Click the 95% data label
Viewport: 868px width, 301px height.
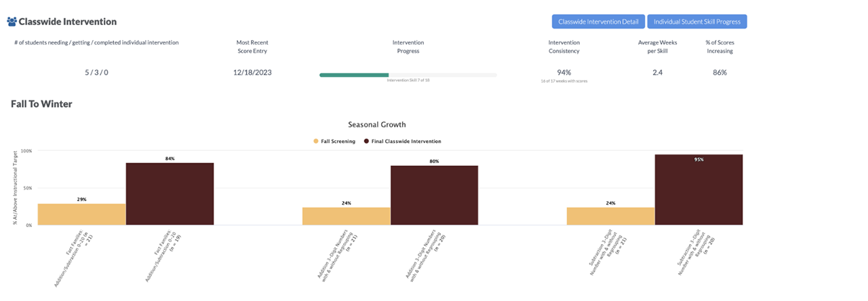point(698,159)
